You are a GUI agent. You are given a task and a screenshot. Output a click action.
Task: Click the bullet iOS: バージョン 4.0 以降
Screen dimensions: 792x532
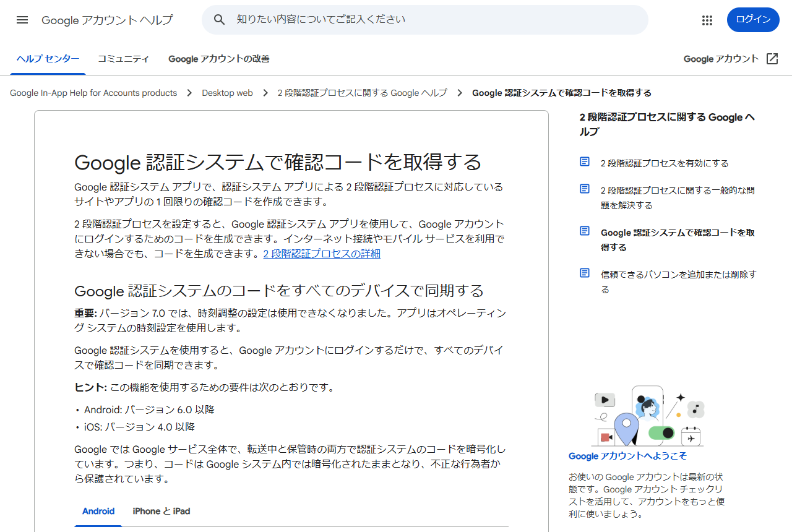coord(139,427)
